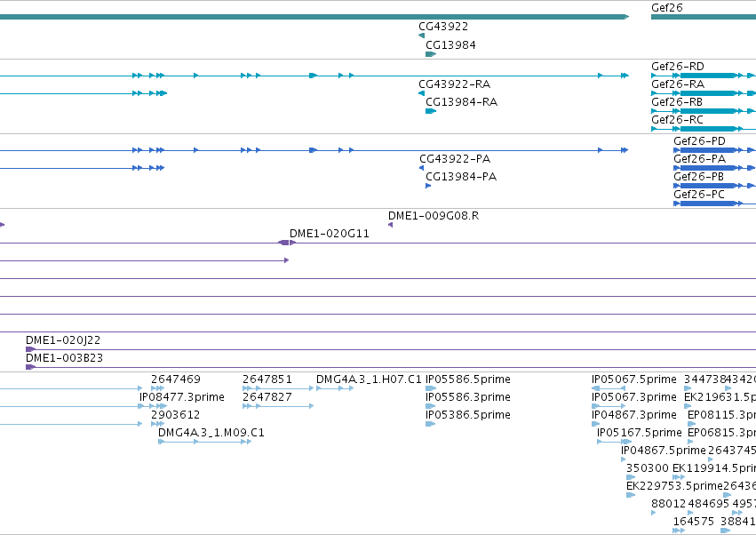Click the CG13984-RA transcript glyph
Image resolution: width=756 pixels, height=535 pixels.
click(x=431, y=111)
